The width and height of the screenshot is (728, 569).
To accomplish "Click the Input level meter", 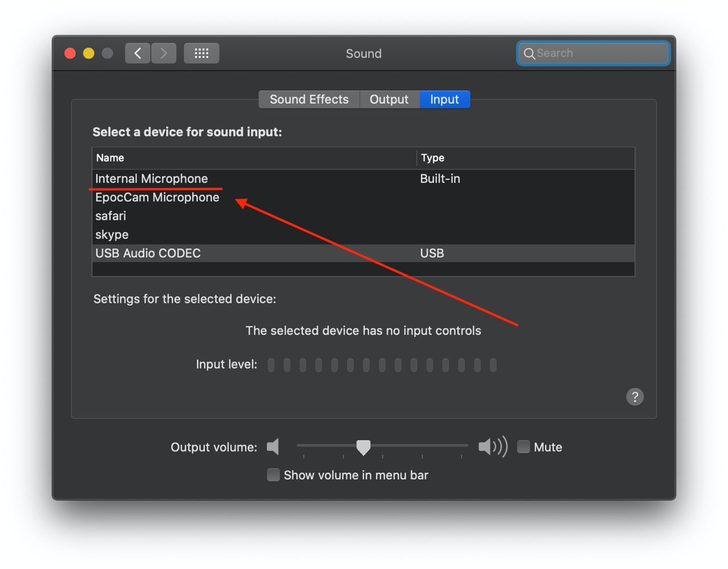I will 382,365.
